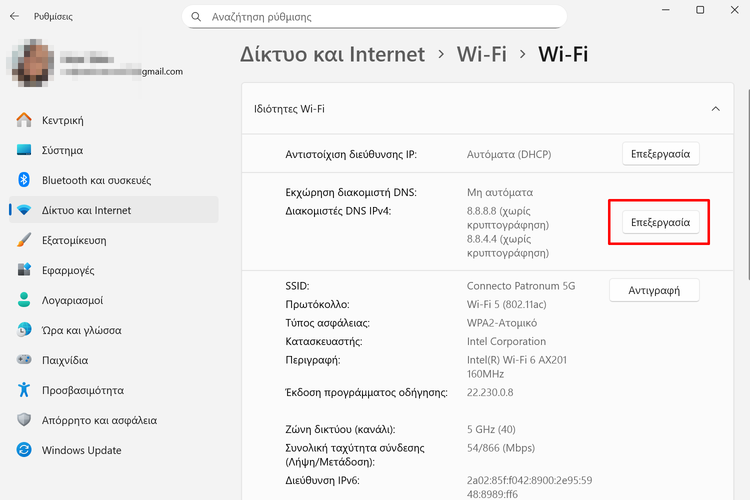Screen dimensions: 750x500
Task: Edit the DNS server assignment
Action: (x=660, y=222)
